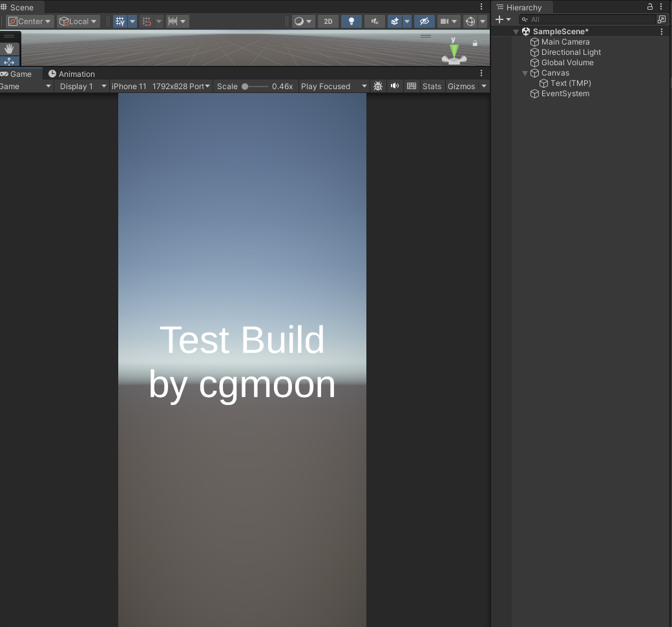672x627 pixels.
Task: Select Canvas in Hierarchy
Action: 555,73
